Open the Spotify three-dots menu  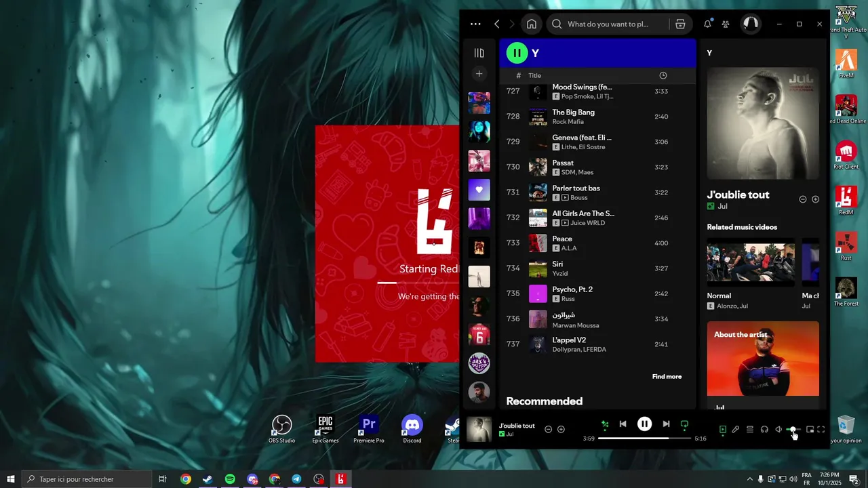pyautogui.click(x=475, y=24)
